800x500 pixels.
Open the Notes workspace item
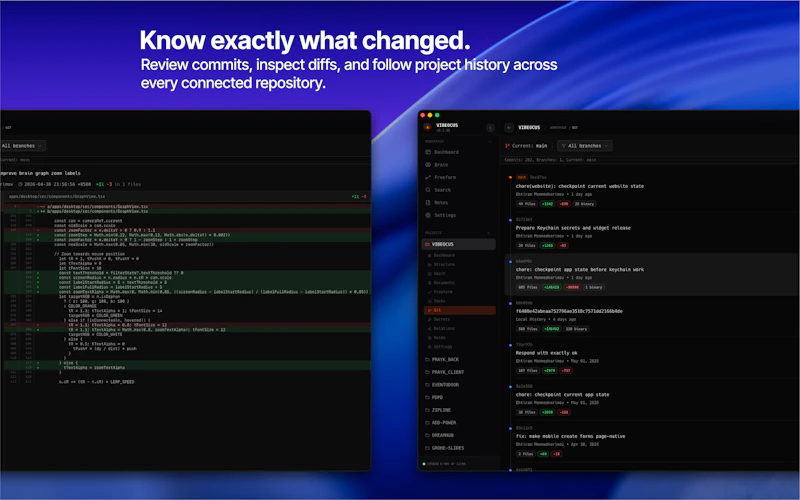point(458,203)
